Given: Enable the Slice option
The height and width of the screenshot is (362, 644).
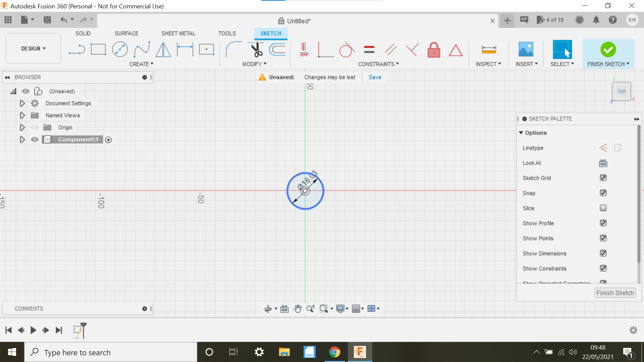Looking at the screenshot, I should 603,208.
